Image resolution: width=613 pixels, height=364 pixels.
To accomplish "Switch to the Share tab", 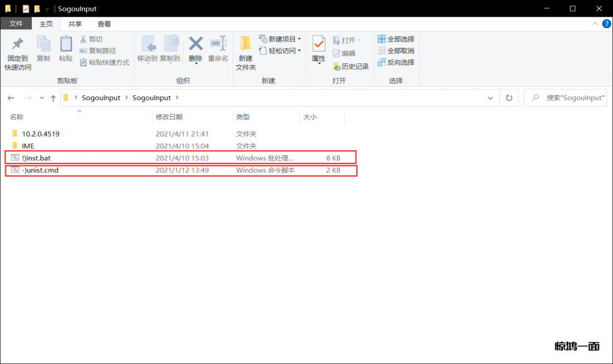I will coord(75,24).
